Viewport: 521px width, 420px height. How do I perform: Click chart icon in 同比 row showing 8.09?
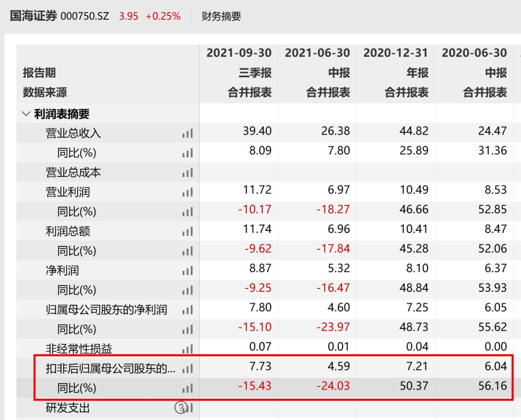187,153
